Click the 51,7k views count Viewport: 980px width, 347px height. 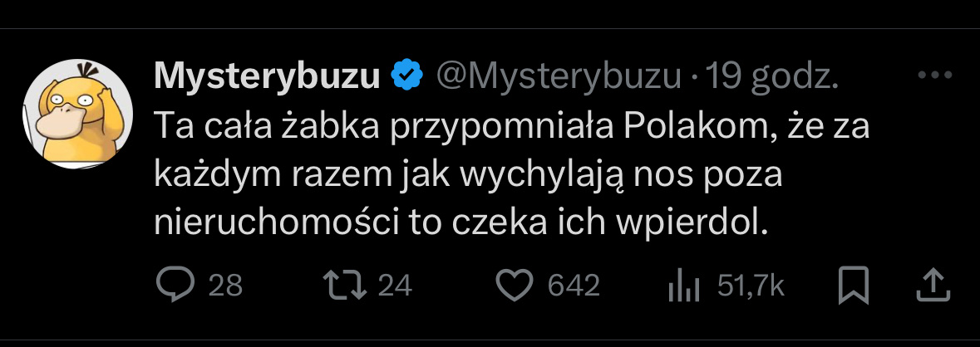(751, 286)
